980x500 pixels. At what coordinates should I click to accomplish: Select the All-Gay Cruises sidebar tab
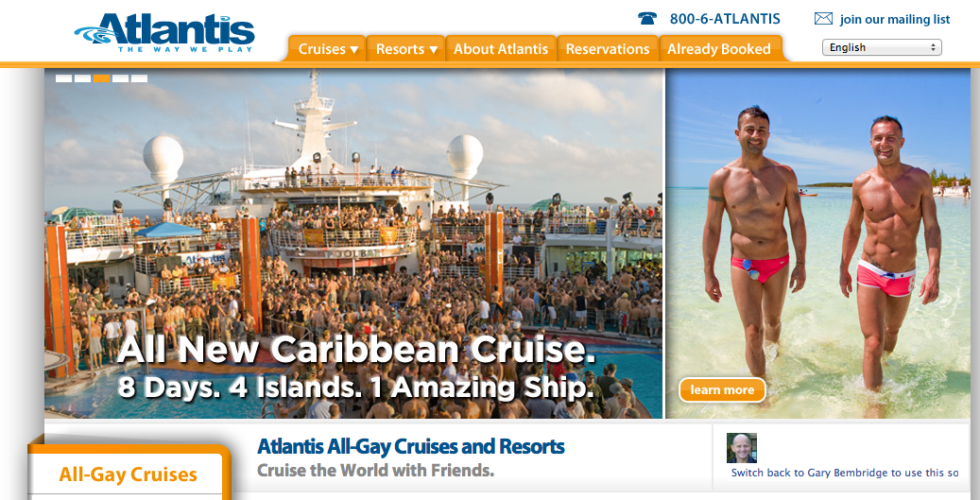(129, 475)
